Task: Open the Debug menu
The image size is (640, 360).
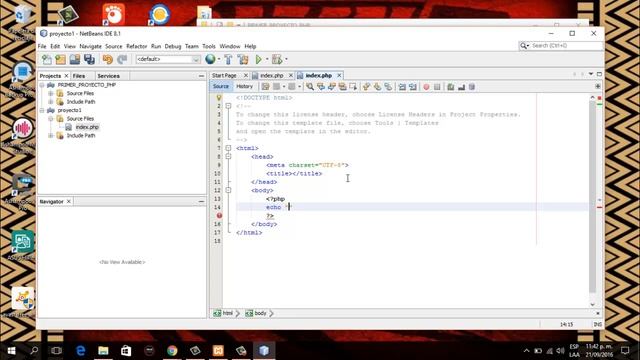Action: pos(173,47)
